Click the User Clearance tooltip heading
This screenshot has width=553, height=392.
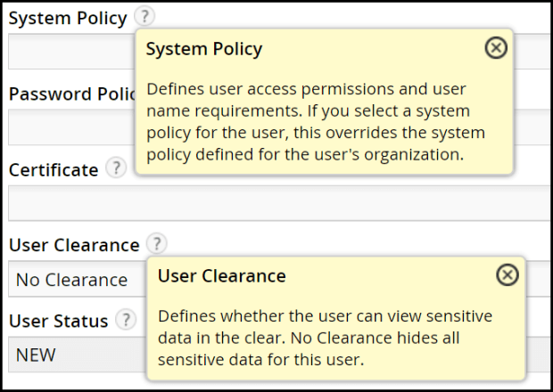(x=222, y=276)
